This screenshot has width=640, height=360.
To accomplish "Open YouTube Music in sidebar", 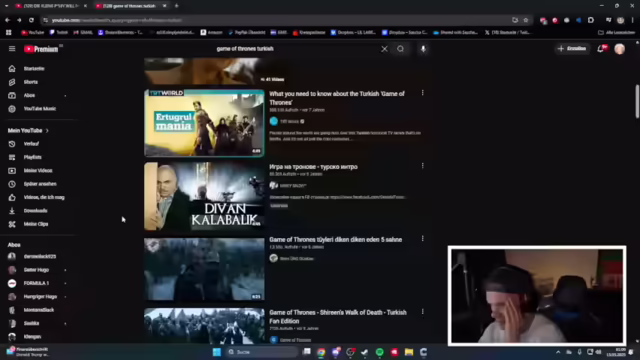I will tap(39, 109).
